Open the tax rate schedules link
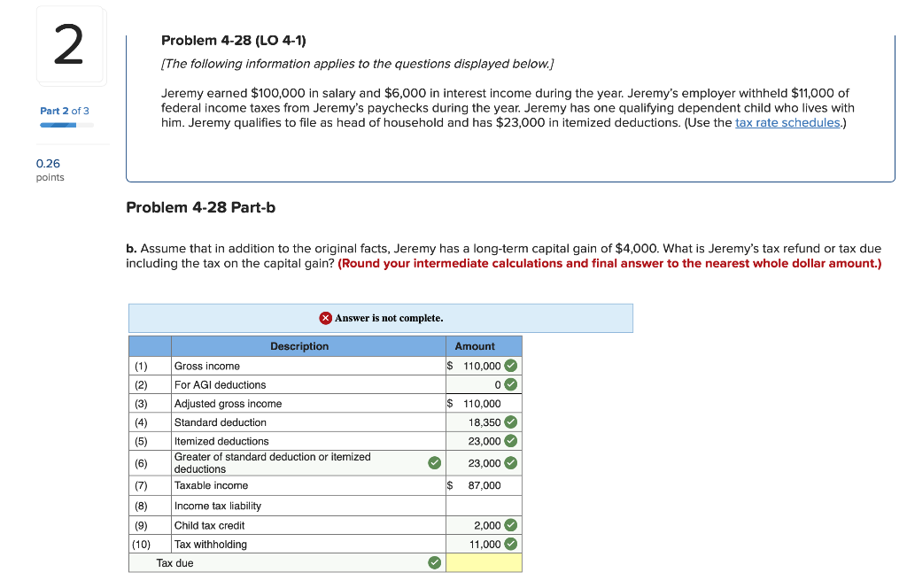Viewport: 907px width, 588px height. [x=787, y=122]
